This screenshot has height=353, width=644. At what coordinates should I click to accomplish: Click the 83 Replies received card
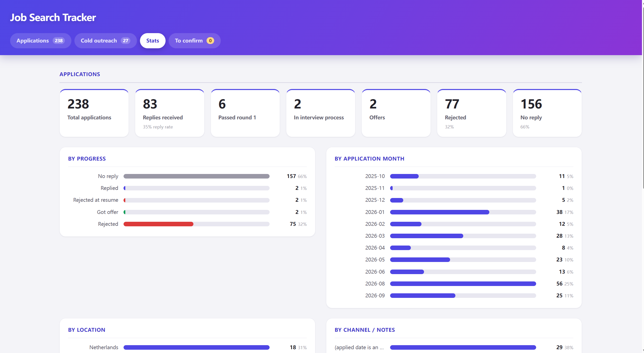(170, 113)
